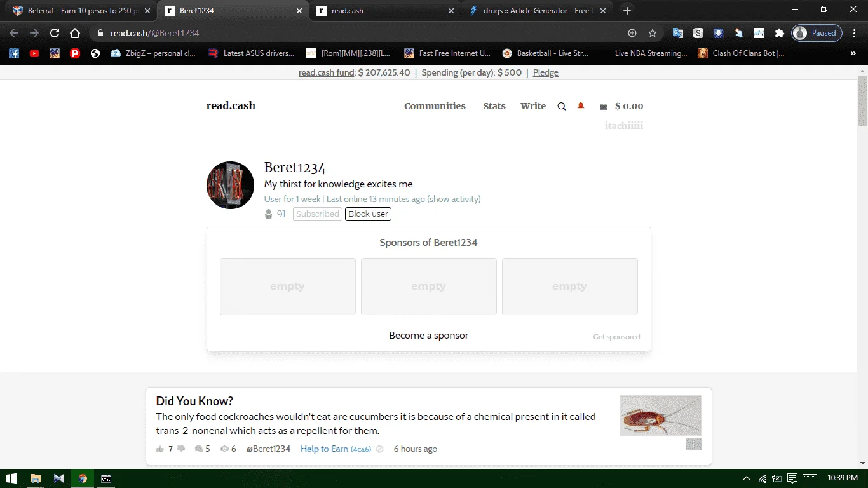Viewport: 868px width, 488px height.
Task: Click Become a sponsor
Action: click(x=429, y=335)
